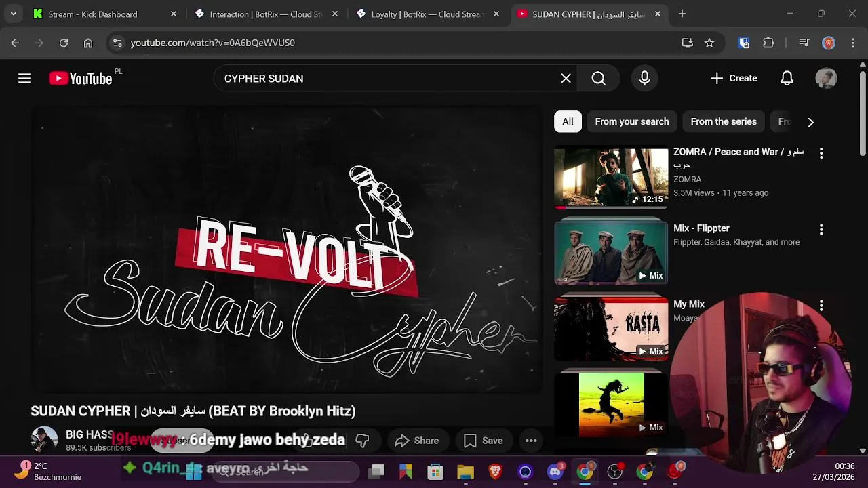Screen dimensions: 868x488
Task: Show more filter chips with arrow
Action: 810,122
